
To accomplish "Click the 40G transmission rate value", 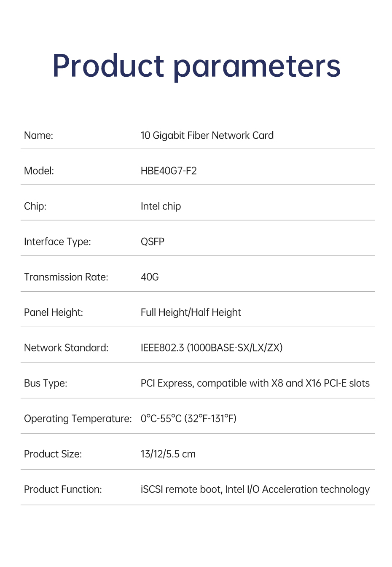I will pyautogui.click(x=150, y=277).
